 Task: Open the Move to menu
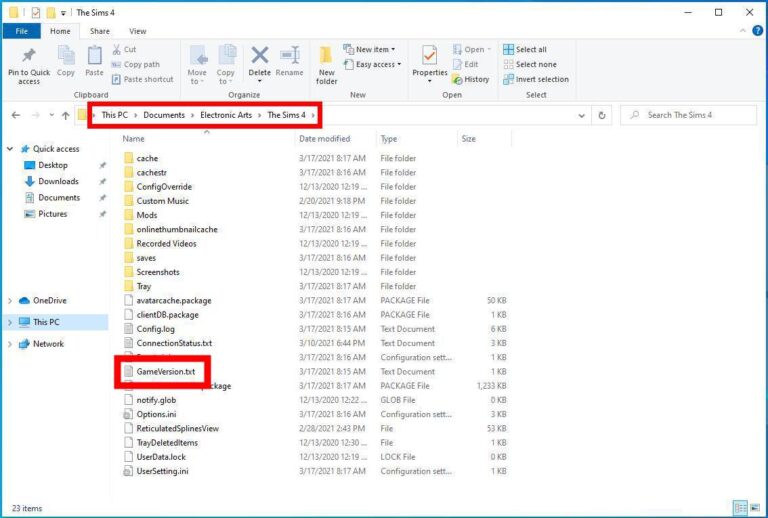point(197,64)
